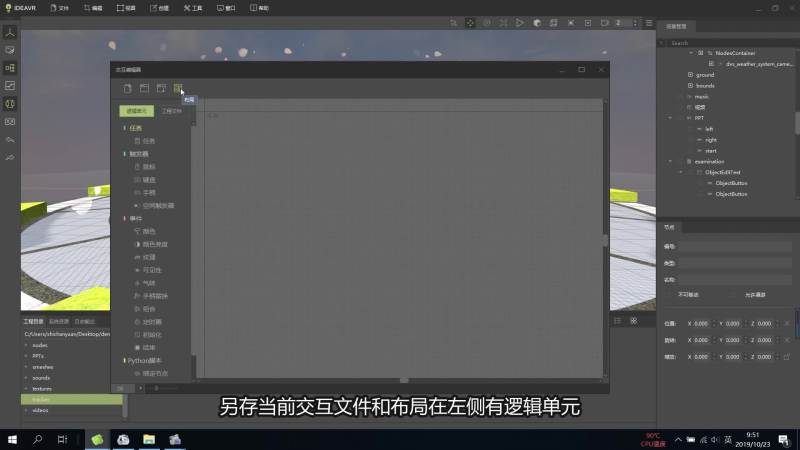The width and height of the screenshot is (800, 450).
Task: Open the 视图 menu
Action: pos(126,8)
